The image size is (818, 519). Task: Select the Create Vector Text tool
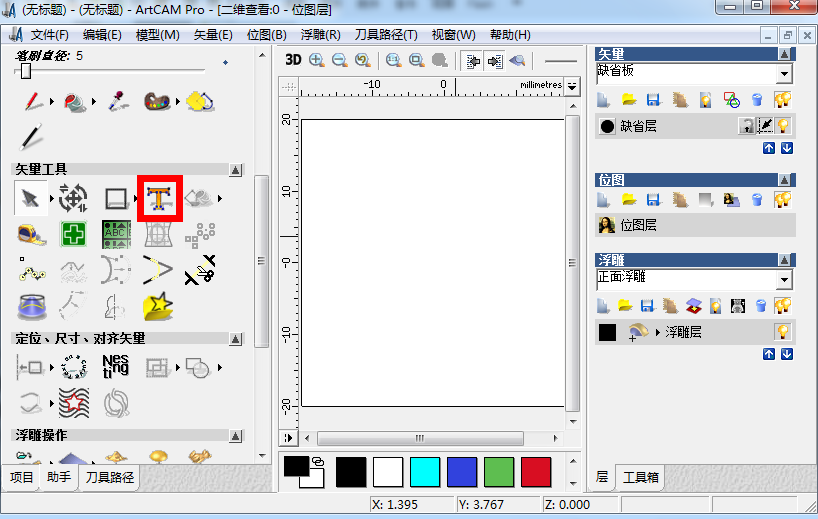159,198
